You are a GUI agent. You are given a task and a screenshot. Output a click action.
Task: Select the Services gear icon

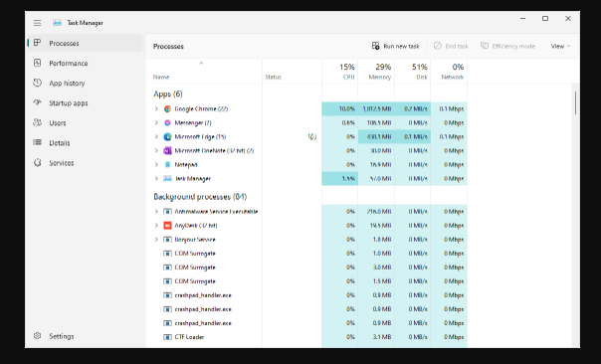37,162
